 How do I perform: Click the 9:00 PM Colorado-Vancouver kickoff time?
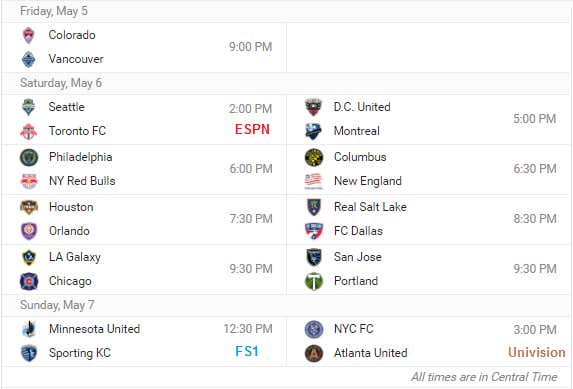click(x=251, y=47)
